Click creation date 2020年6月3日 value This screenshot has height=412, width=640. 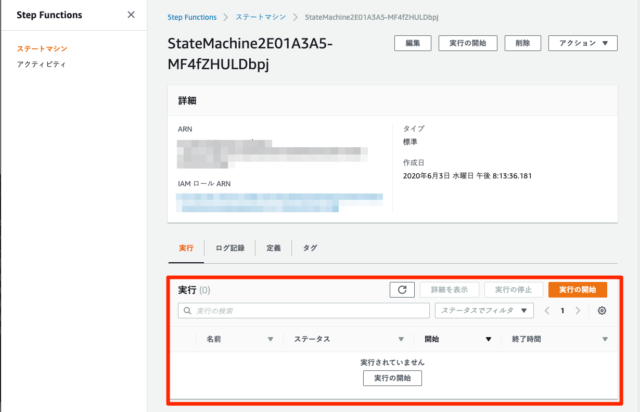pyautogui.click(x=467, y=176)
